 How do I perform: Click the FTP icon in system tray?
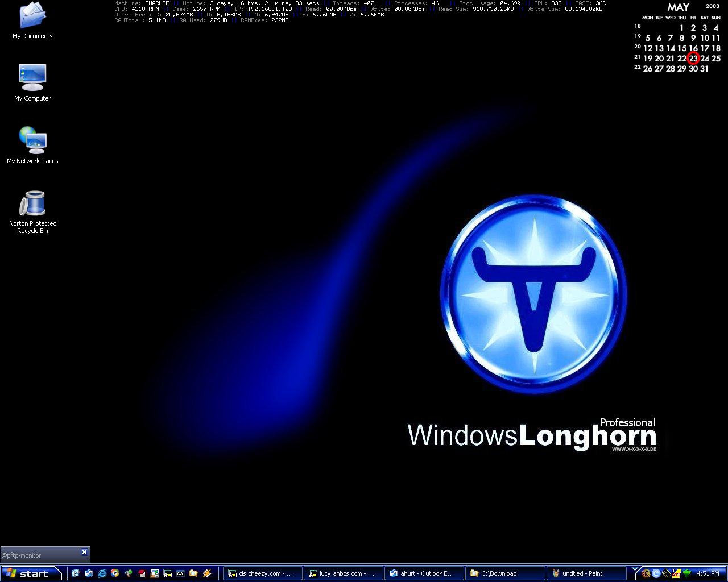pyautogui.click(x=677, y=573)
